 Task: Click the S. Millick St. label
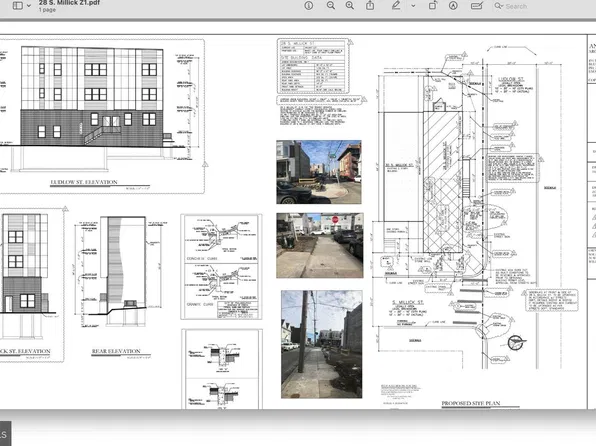point(407,302)
